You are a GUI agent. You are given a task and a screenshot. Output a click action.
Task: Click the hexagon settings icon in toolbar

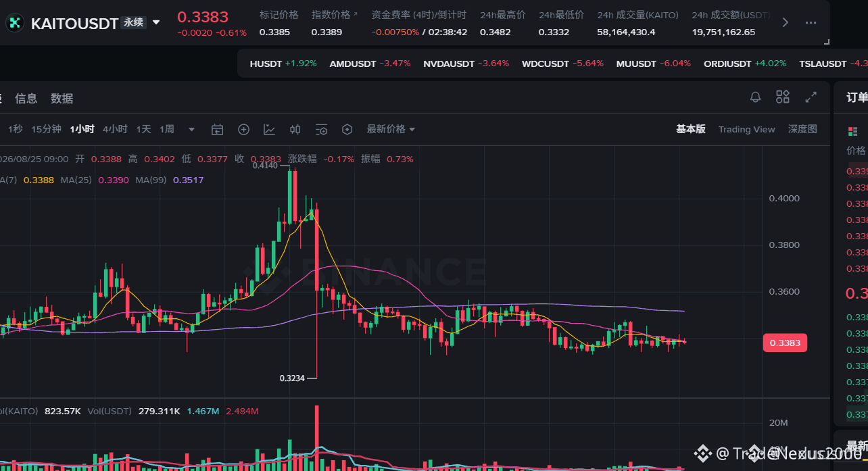[x=347, y=130]
